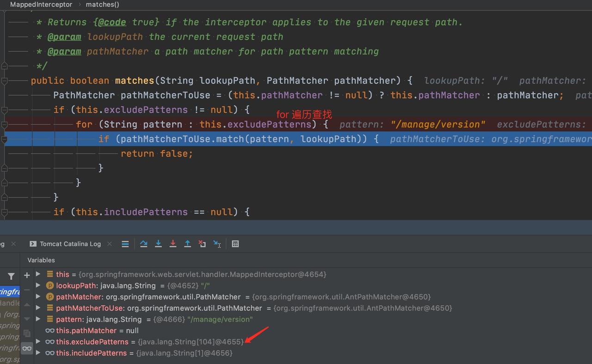This screenshot has height=364, width=592.
Task: Expand the 'this' variable node
Action: [38, 274]
